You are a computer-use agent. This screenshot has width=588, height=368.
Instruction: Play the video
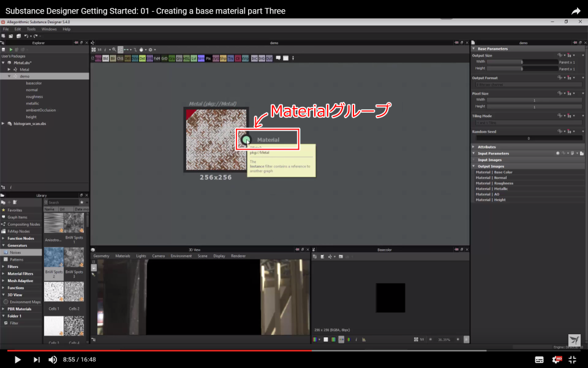pos(17,359)
